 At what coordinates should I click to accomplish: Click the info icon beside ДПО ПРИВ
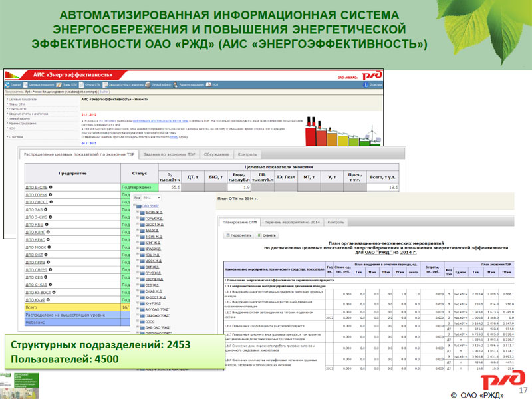(48, 262)
